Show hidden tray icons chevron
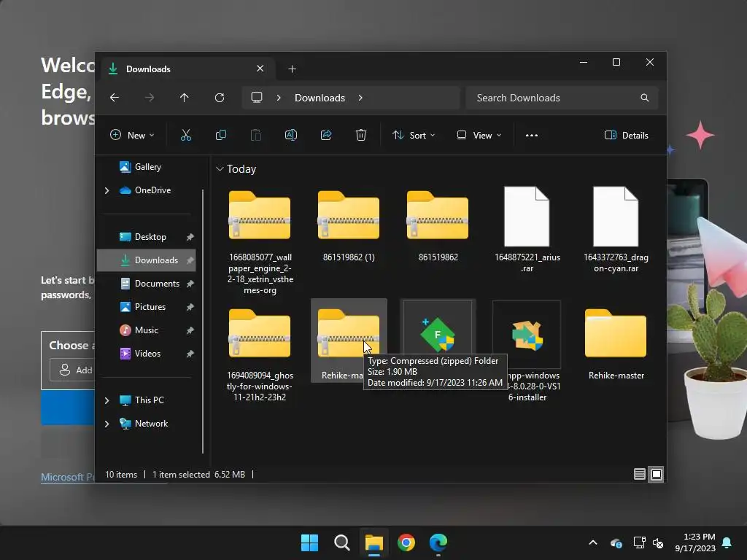 [x=593, y=542]
